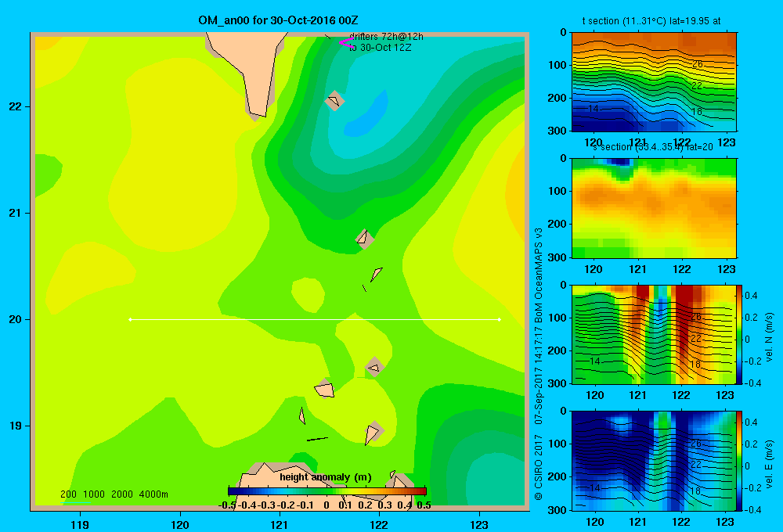Open the temperature section panel
This screenshot has height=532, width=783.
pyautogui.click(x=654, y=82)
